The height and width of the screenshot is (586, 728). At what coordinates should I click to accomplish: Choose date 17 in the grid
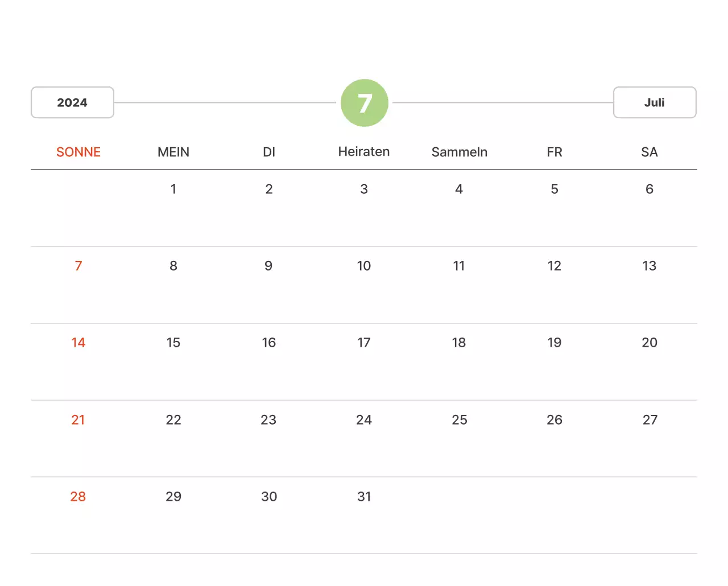point(364,343)
